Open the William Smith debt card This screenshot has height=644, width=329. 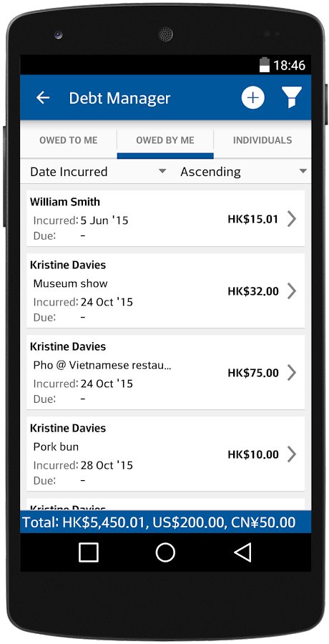pos(165,218)
